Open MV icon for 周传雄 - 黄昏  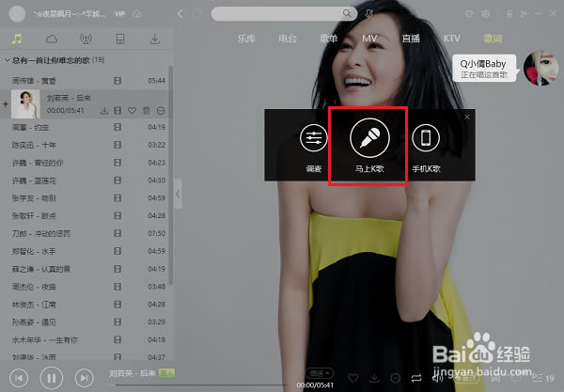click(117, 81)
